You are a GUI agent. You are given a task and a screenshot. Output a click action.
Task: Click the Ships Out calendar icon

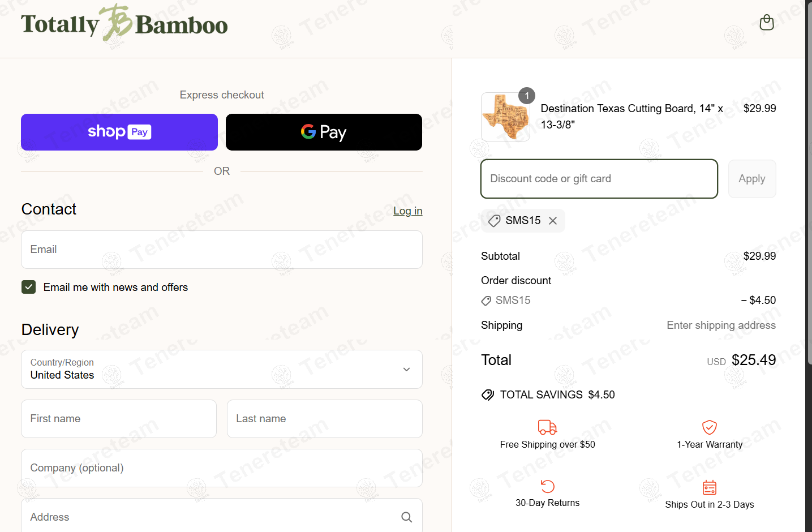tap(709, 487)
